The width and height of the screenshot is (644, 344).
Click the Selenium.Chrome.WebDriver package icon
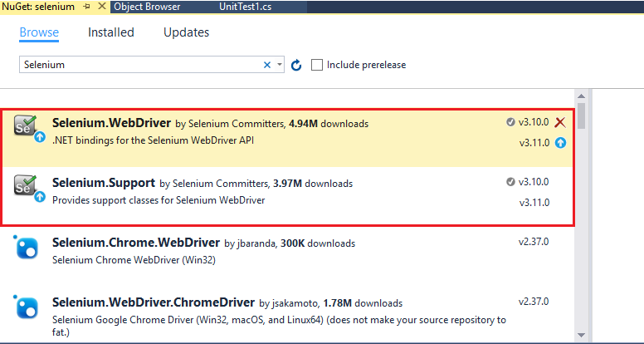27,249
